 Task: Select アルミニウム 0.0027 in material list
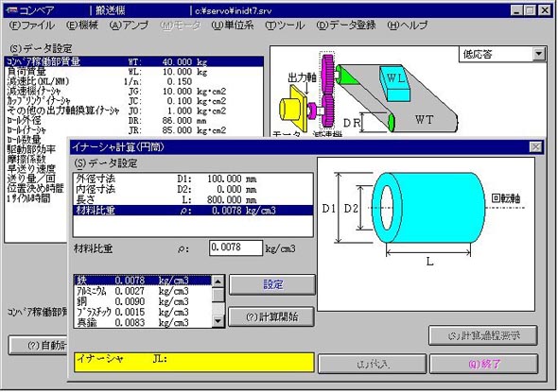tap(143, 292)
